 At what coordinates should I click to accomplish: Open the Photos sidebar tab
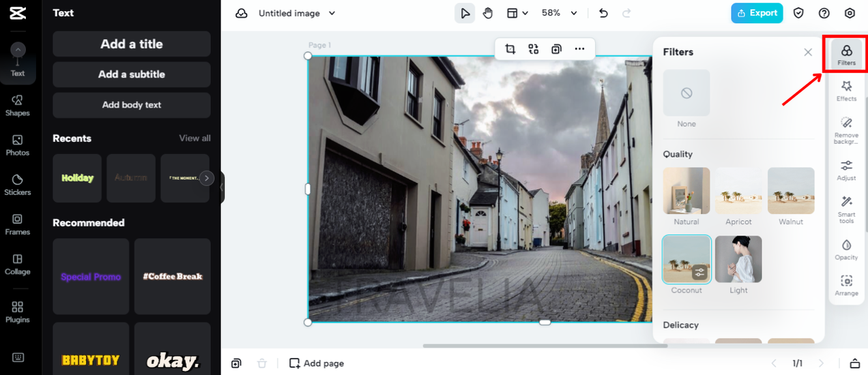[x=18, y=145]
